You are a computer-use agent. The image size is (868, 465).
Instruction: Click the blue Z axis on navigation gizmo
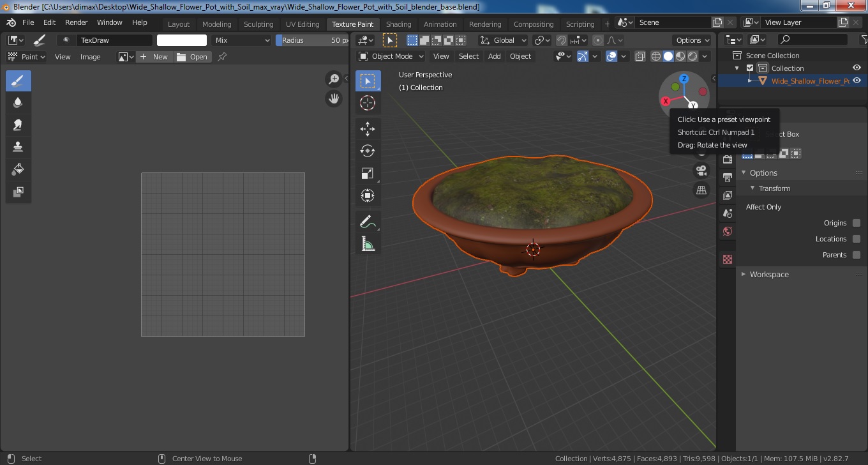coord(684,79)
